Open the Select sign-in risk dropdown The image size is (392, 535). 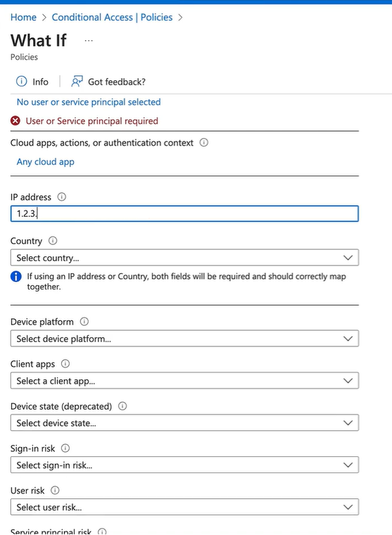coord(184,465)
